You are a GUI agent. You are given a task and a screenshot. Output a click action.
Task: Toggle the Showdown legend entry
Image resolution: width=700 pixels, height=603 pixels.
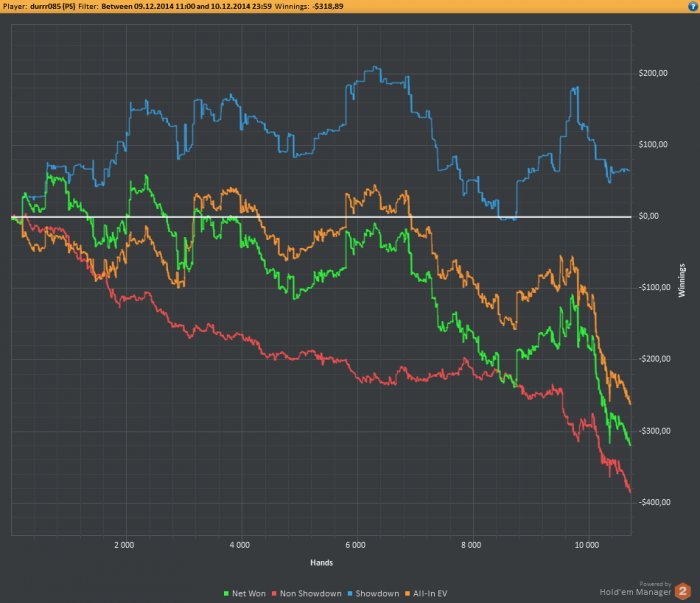point(373,594)
